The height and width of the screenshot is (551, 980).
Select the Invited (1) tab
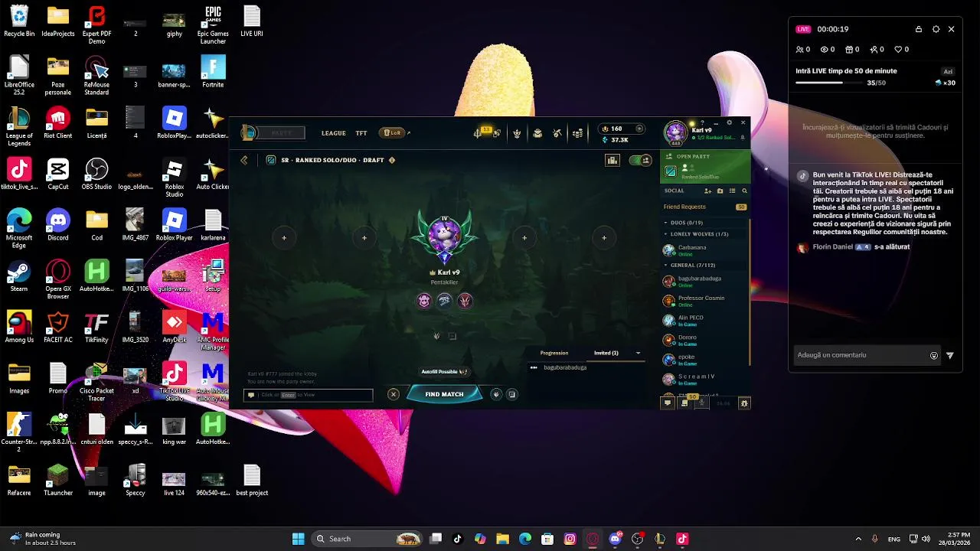pos(606,353)
